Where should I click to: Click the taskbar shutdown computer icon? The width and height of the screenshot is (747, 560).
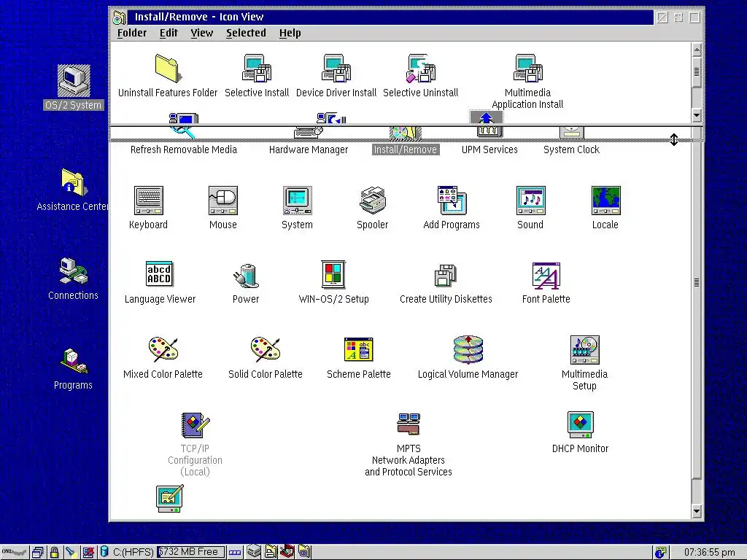click(x=88, y=553)
